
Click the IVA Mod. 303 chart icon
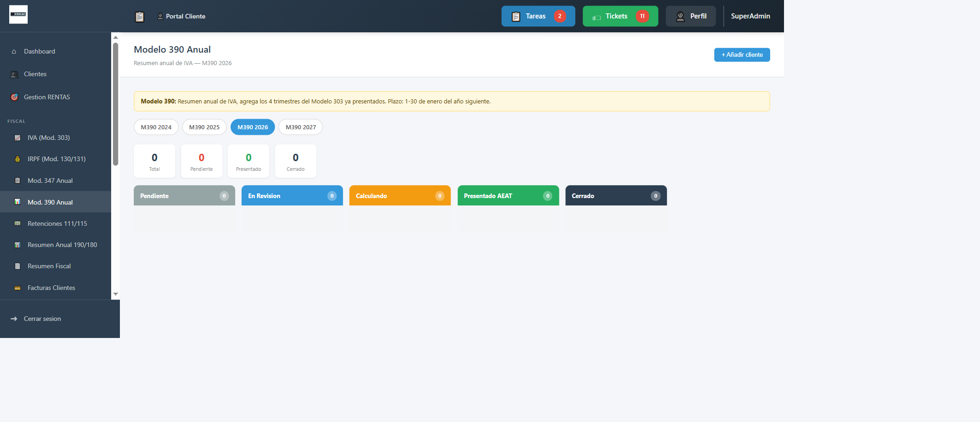click(18, 138)
